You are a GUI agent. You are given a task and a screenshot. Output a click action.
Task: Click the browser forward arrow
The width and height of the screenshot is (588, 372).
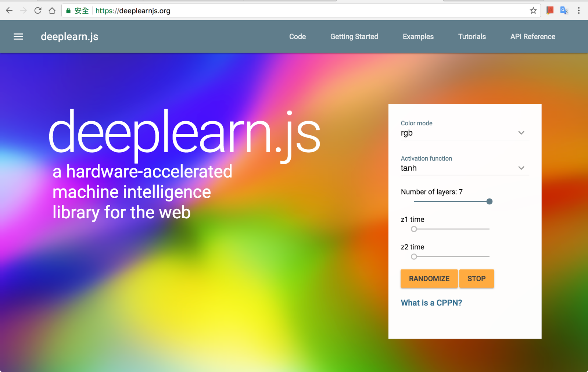click(24, 11)
